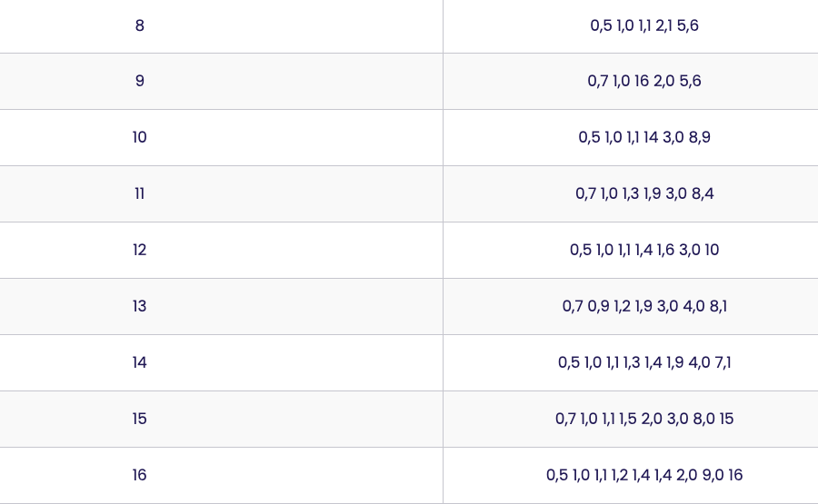Select values cell starting '0,7 0,9 1,2'

point(631,306)
